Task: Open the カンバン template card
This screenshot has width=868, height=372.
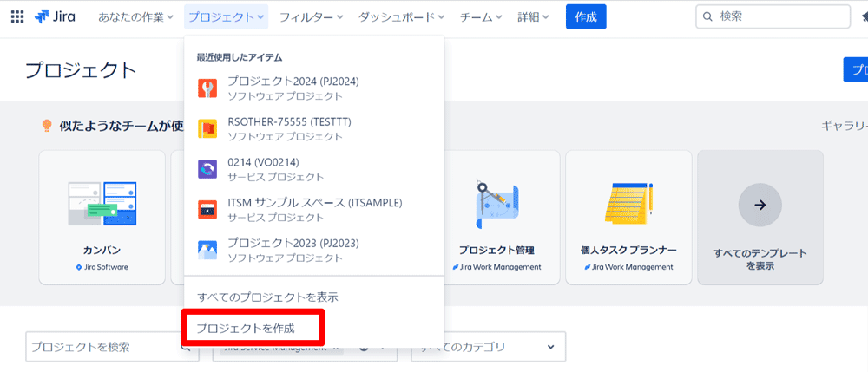Action: [x=102, y=218]
